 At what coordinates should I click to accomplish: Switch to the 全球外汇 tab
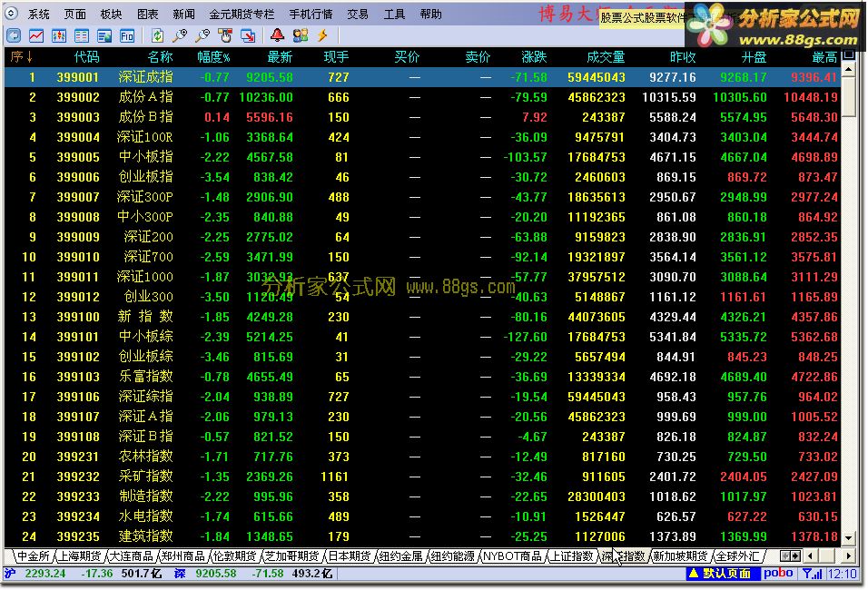737,556
